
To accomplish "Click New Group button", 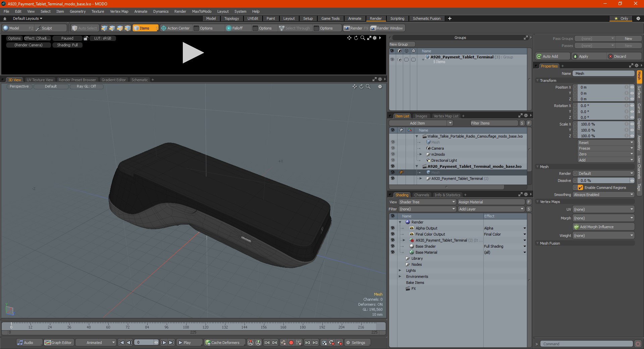I will [x=402, y=44].
